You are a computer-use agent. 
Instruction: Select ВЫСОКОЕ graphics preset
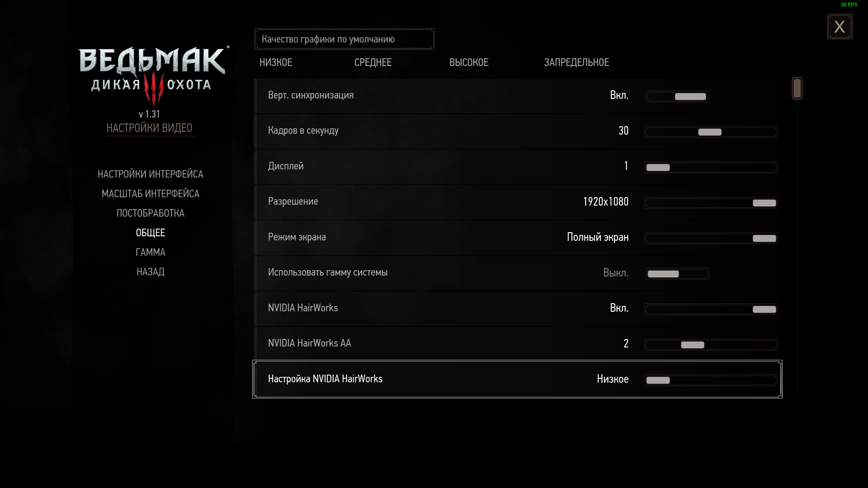469,62
